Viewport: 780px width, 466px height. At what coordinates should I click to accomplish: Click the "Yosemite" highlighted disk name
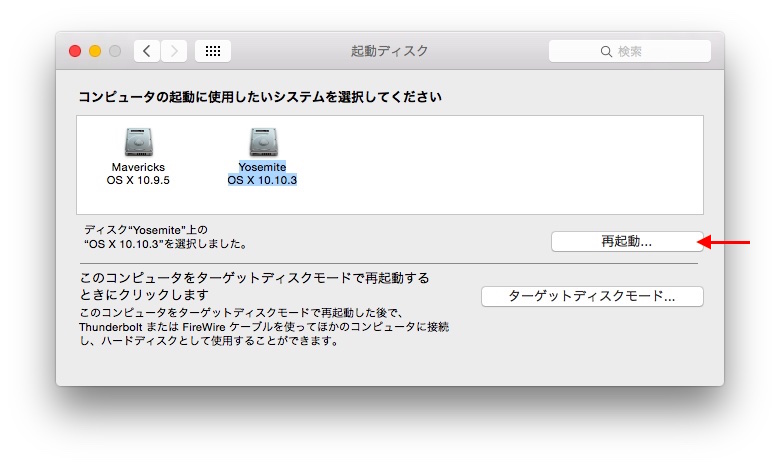[262, 167]
